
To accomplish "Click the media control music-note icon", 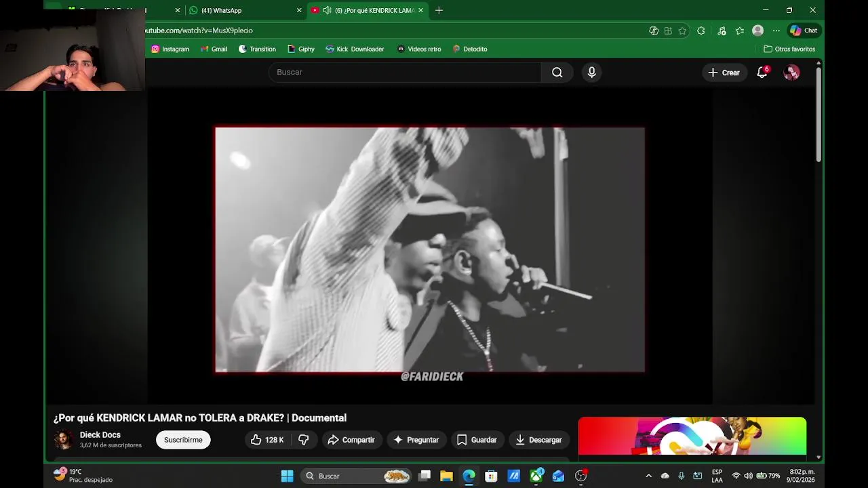I will pos(722,30).
